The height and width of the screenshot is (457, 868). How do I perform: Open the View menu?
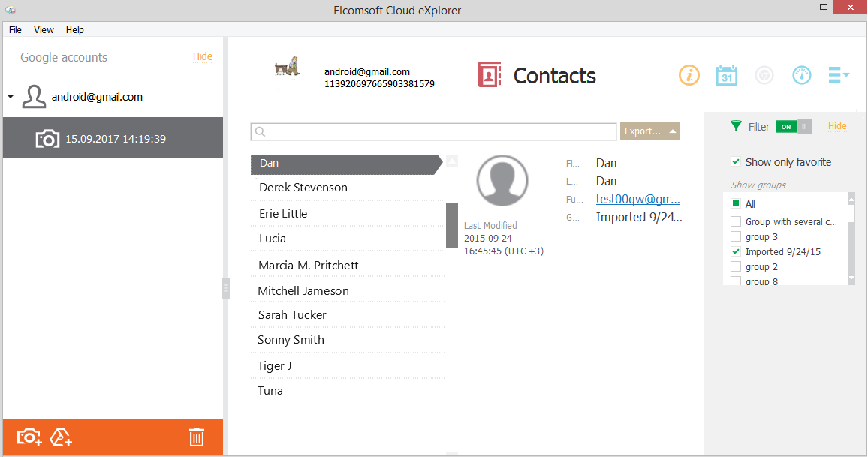coord(44,30)
